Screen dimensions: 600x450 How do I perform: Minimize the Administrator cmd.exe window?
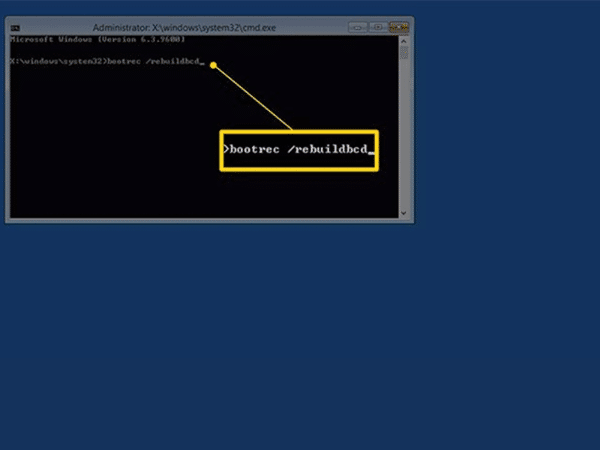pyautogui.click(x=358, y=28)
